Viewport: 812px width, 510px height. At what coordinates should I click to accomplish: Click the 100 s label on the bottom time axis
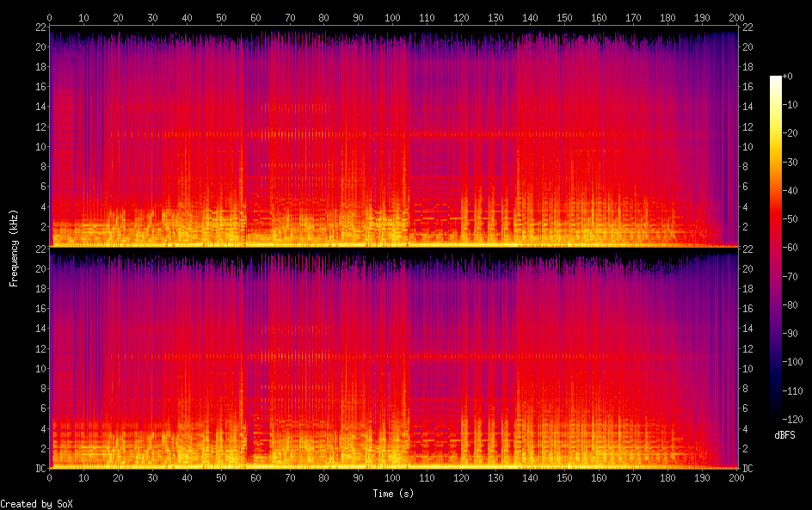pos(392,477)
